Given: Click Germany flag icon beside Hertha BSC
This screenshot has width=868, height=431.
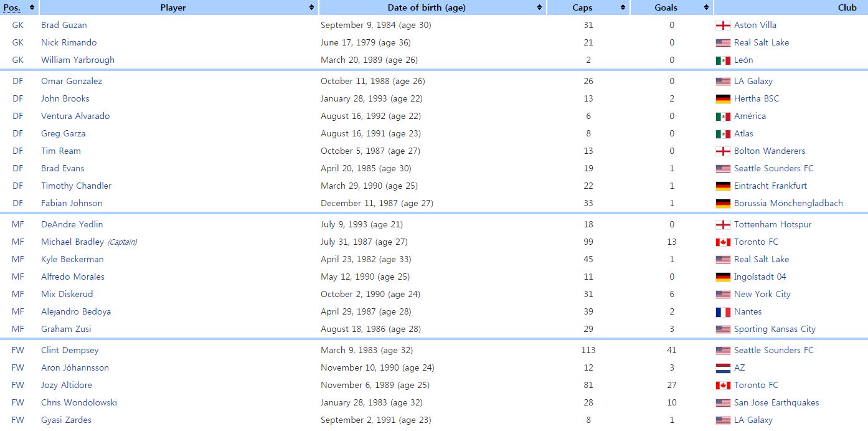Looking at the screenshot, I should pyautogui.click(x=723, y=99).
